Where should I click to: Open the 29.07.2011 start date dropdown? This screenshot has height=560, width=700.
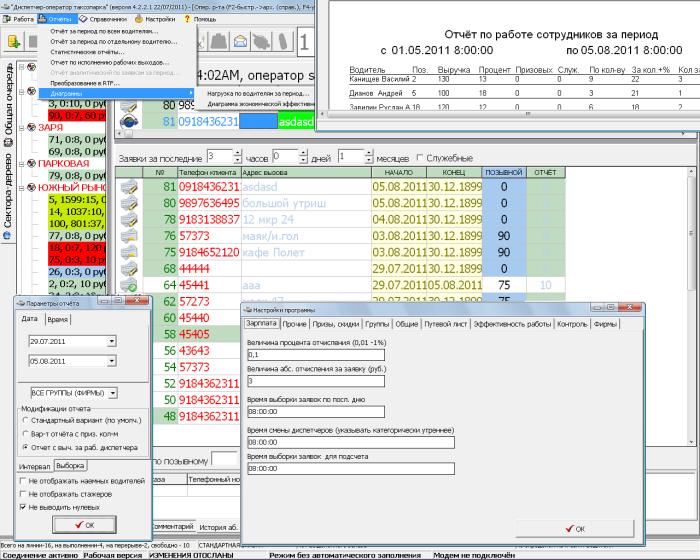(x=112, y=342)
